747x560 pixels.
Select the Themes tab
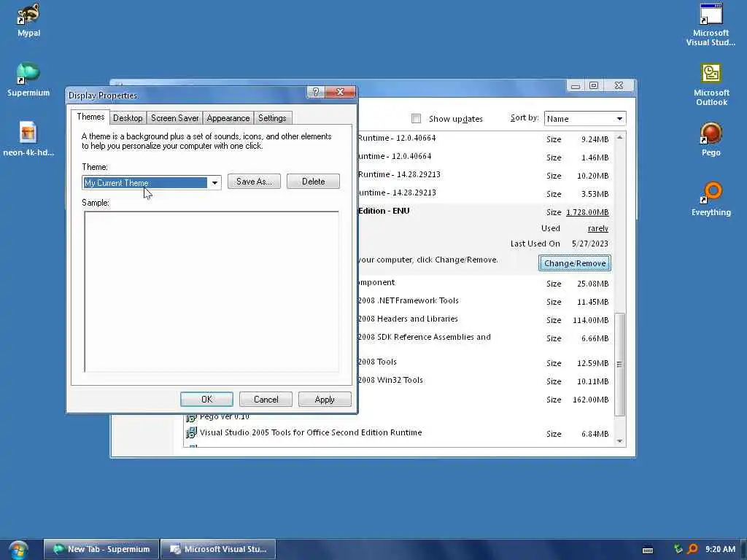(x=90, y=117)
